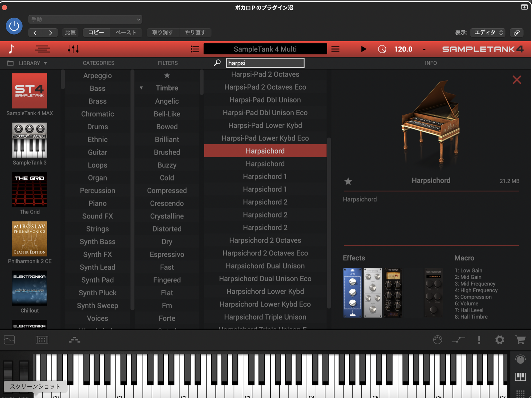
Task: Go to next preset arrow
Action: coord(50,33)
